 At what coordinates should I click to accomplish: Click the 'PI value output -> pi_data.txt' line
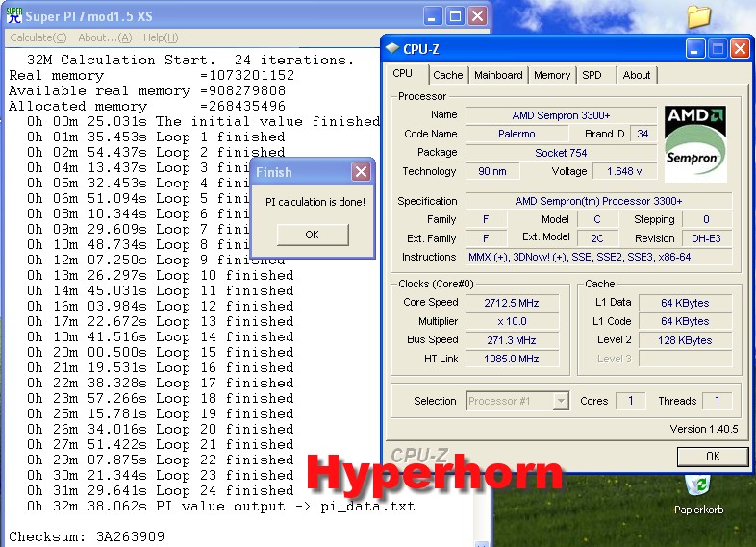coord(221,506)
